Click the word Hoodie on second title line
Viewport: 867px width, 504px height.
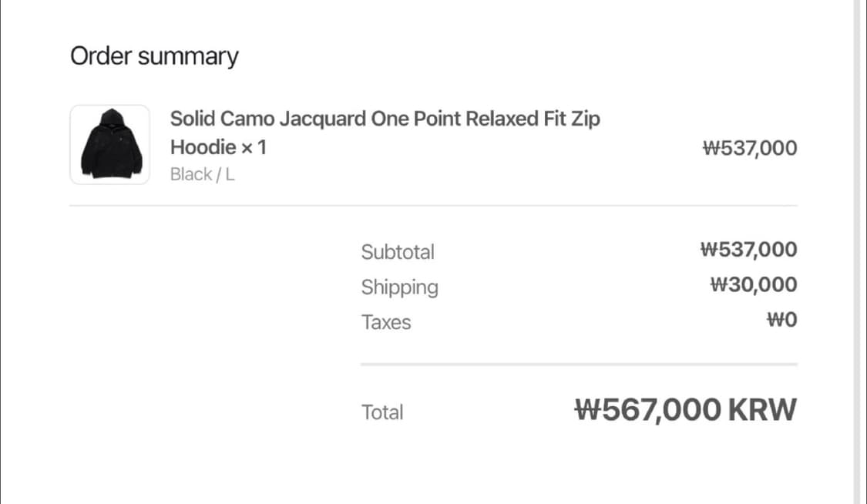203,147
